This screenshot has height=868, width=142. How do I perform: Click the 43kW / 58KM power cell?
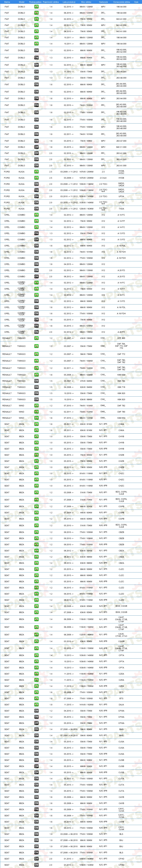[86, 338]
